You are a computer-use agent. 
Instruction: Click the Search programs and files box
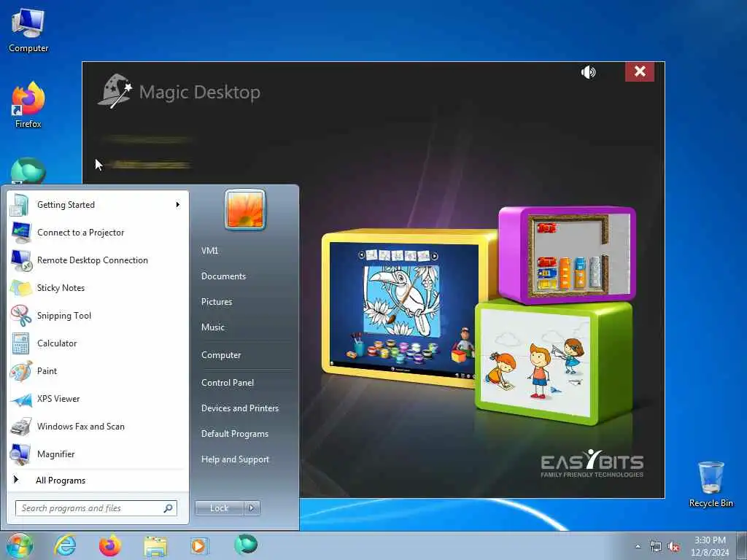coord(96,508)
